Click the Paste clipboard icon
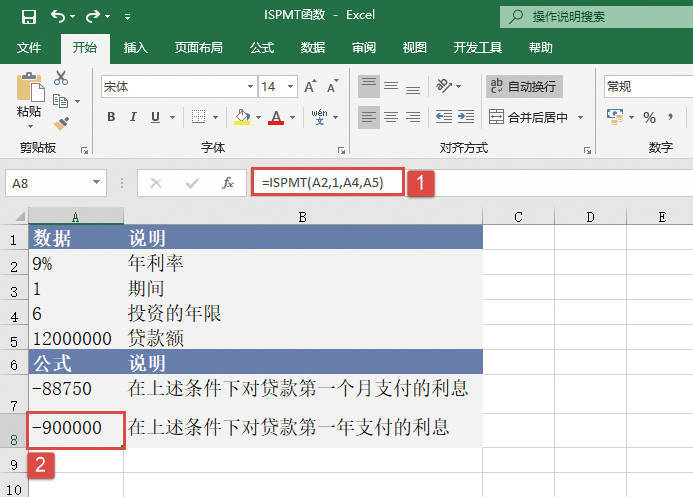The image size is (693, 497). 30,87
